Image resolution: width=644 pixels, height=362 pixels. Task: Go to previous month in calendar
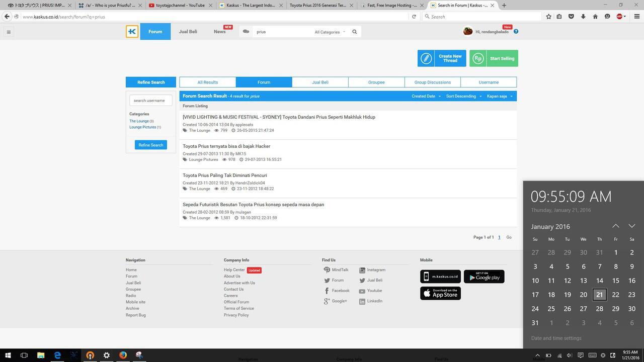click(x=616, y=226)
